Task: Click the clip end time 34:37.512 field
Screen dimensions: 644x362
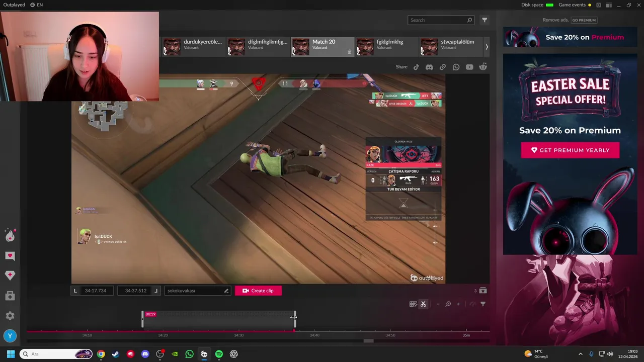Action: point(138,291)
